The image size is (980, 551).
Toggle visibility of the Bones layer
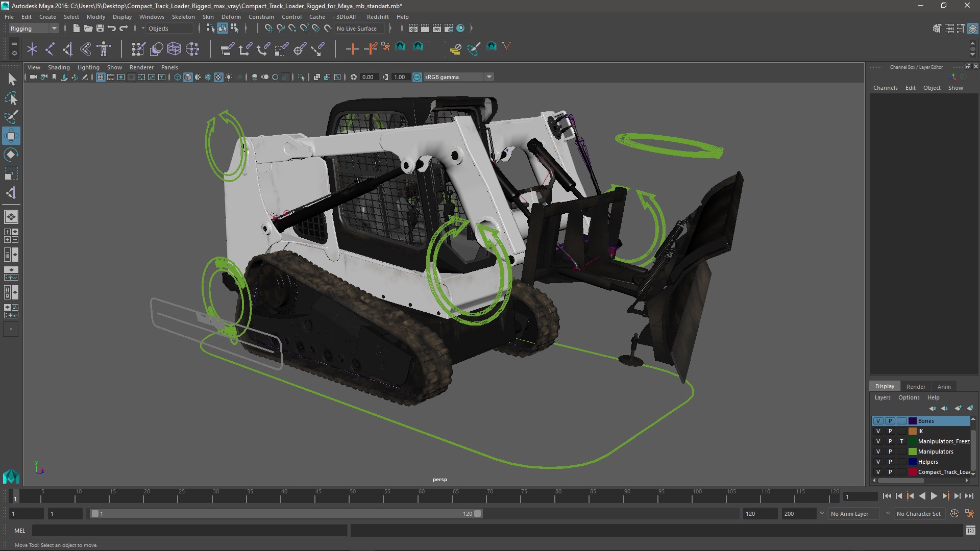[878, 421]
